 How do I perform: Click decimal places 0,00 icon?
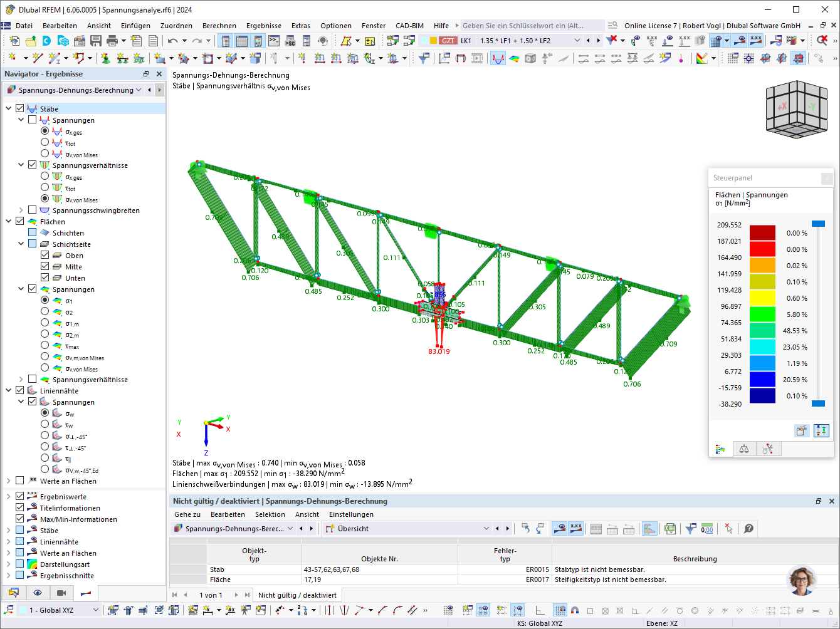click(707, 529)
